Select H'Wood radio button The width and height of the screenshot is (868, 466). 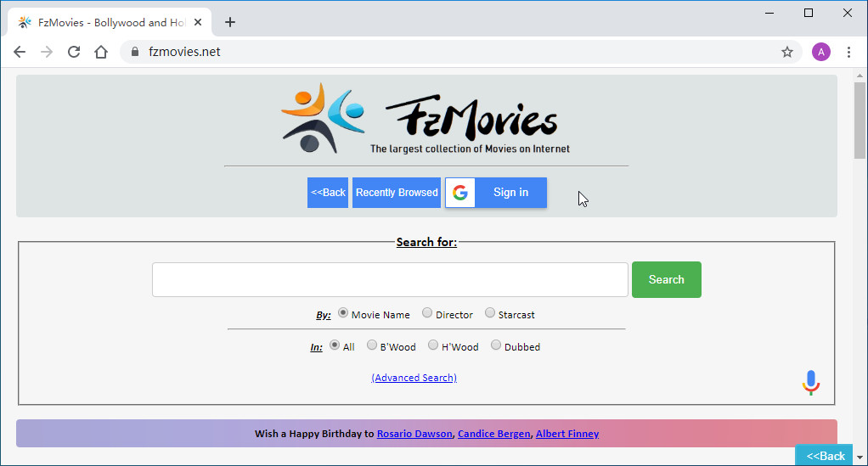(x=433, y=345)
